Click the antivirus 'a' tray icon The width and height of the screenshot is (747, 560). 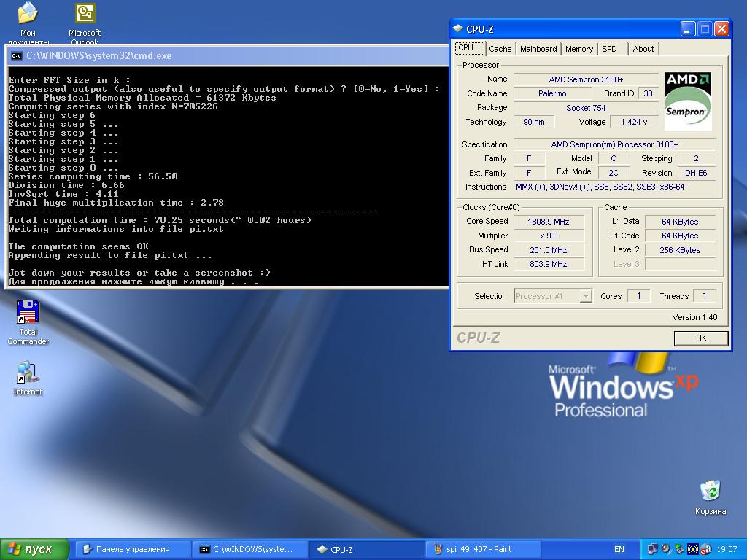click(706, 549)
